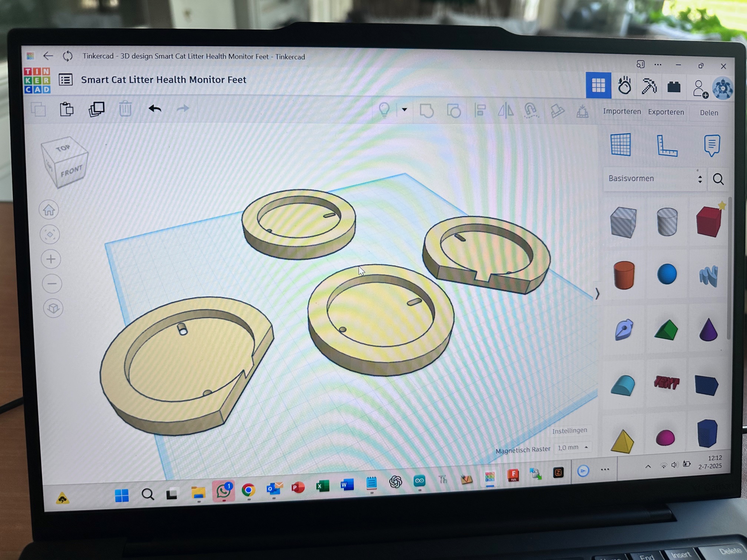The image size is (747, 560).
Task: Open the Notes tool icon
Action: tap(711, 145)
